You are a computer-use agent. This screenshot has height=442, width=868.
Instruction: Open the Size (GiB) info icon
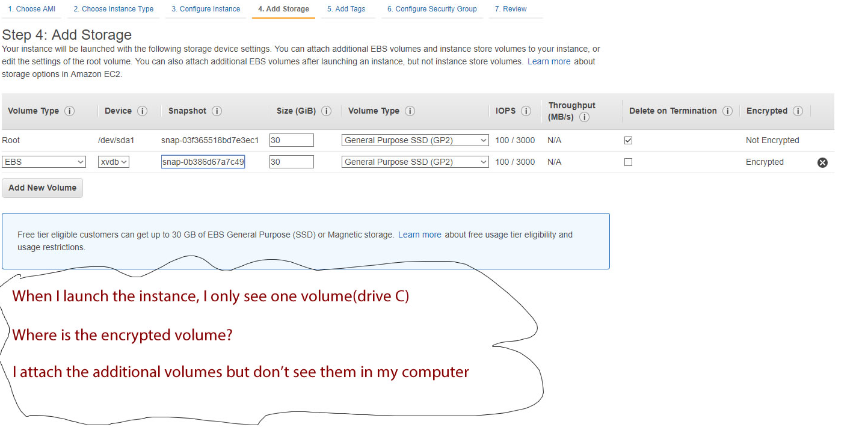coord(325,111)
